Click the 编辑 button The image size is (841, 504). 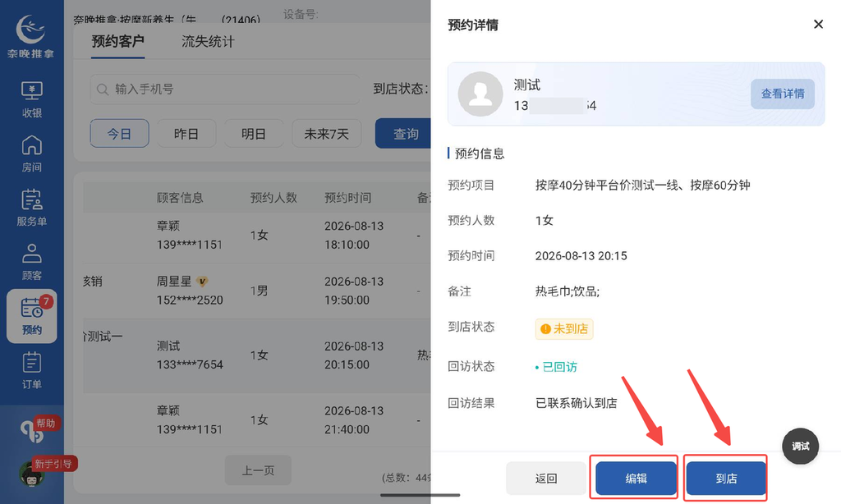pos(636,479)
